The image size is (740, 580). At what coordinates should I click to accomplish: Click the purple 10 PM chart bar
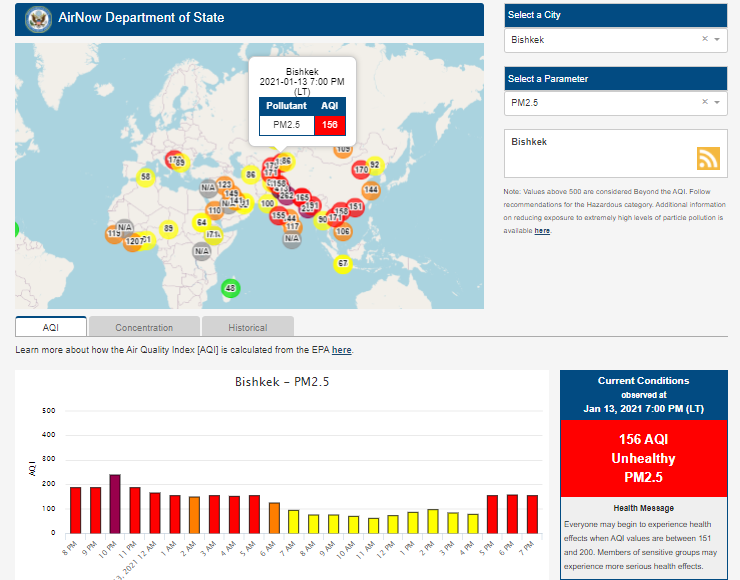pos(115,504)
